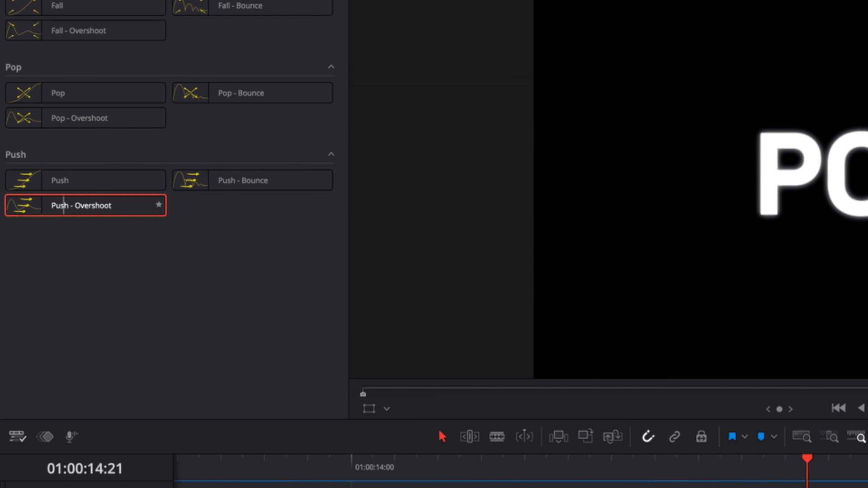Open viewer overlay mode dropdown

coord(387,408)
